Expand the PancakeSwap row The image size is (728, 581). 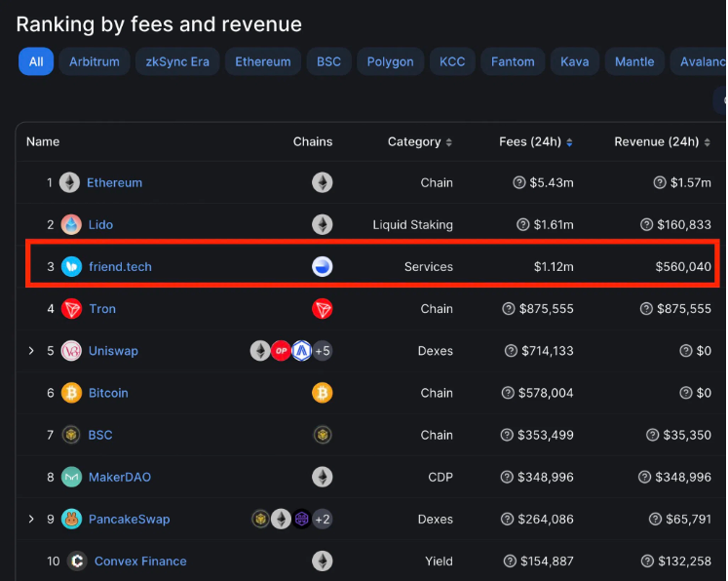(x=31, y=520)
